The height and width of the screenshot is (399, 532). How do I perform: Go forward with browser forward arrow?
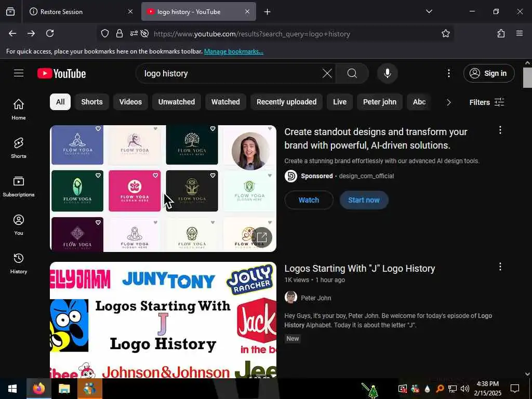point(31,33)
